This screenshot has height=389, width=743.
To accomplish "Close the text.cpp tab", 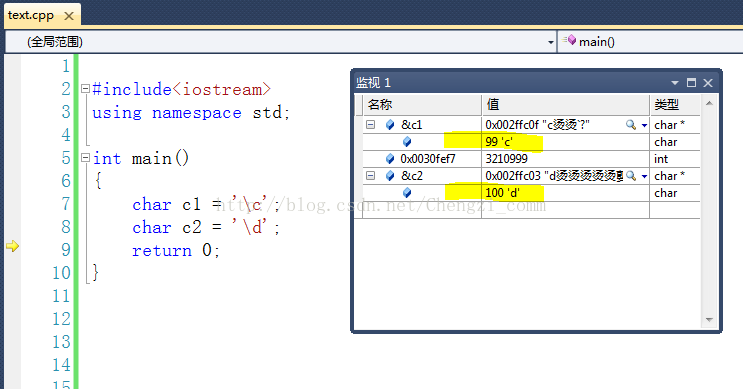I will (x=69, y=16).
